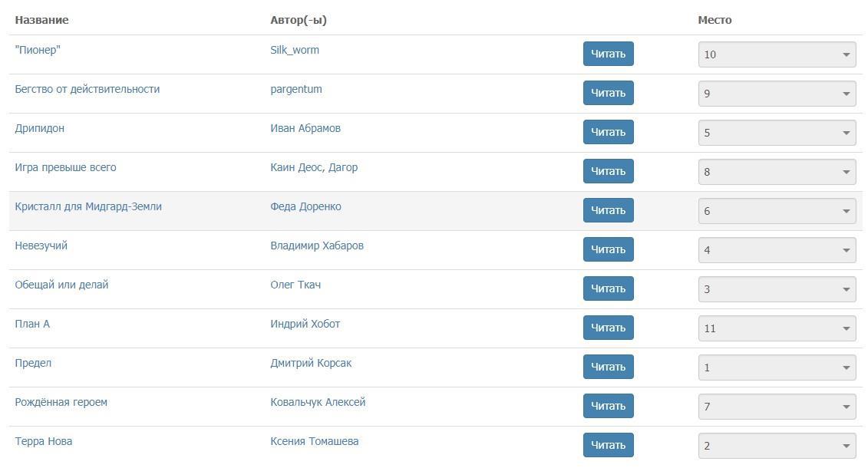868x468 pixels.
Task: Click Читать for Обещай или делай
Action: click(x=608, y=288)
